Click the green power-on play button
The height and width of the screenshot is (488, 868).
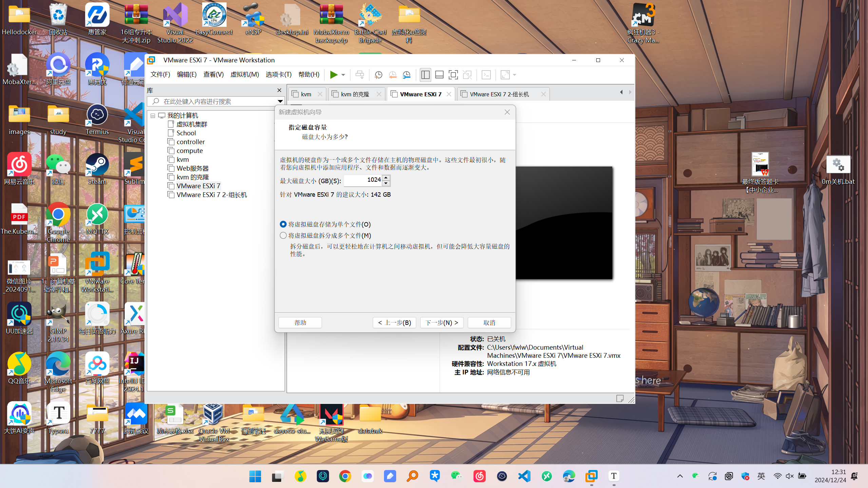pyautogui.click(x=333, y=75)
